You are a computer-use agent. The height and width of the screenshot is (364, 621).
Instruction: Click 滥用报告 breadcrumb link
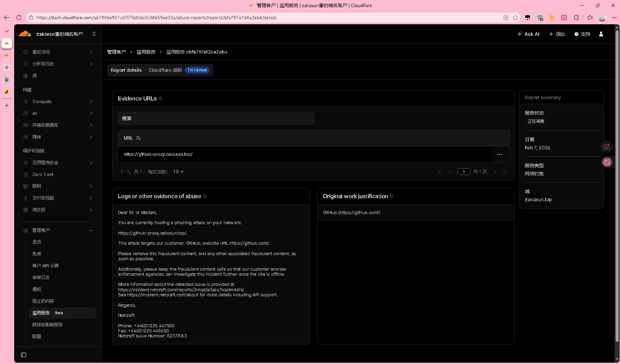pyautogui.click(x=146, y=52)
